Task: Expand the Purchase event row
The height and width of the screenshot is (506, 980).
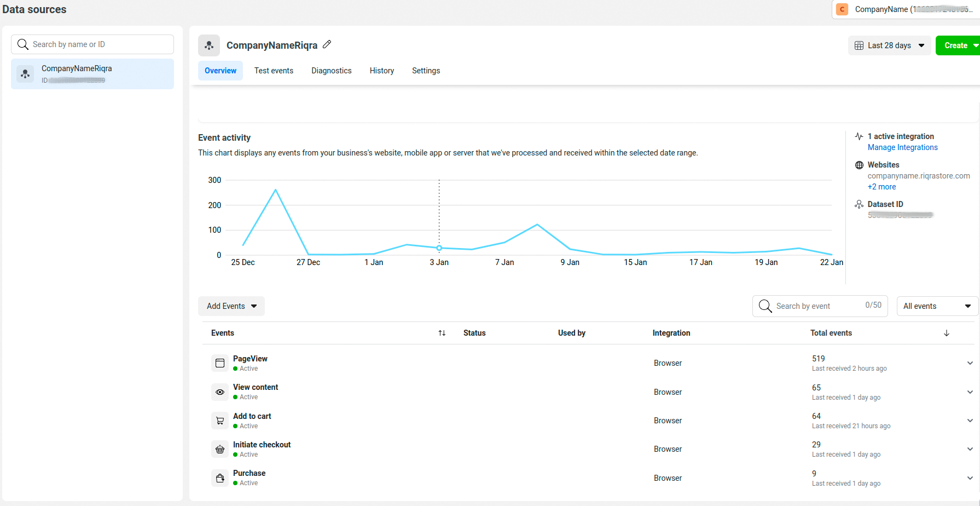Action: (x=970, y=478)
